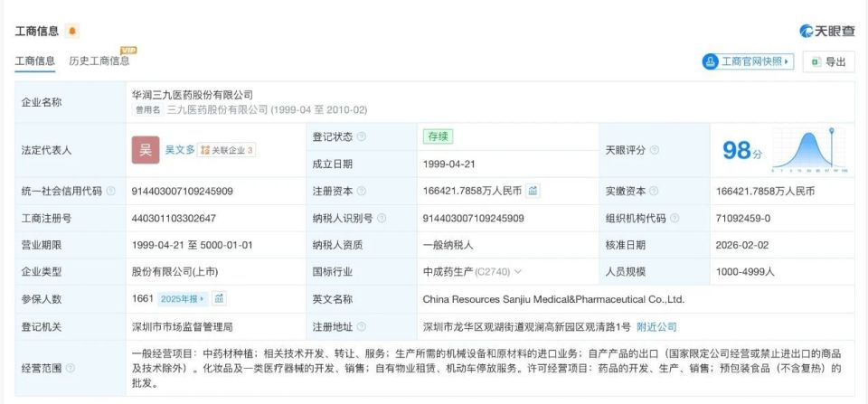This screenshot has height=404, width=868.
Task: Click help icon next to 组织机构代码
Action: point(675,219)
